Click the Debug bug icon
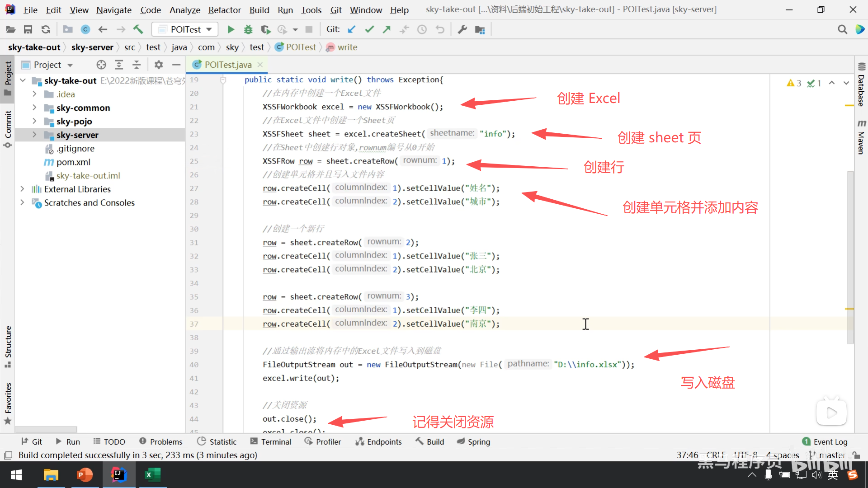This screenshot has width=868, height=488. pyautogui.click(x=248, y=29)
